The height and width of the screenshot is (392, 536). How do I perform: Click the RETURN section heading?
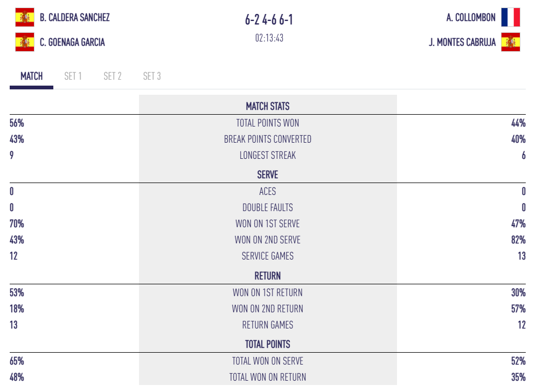pos(268,276)
